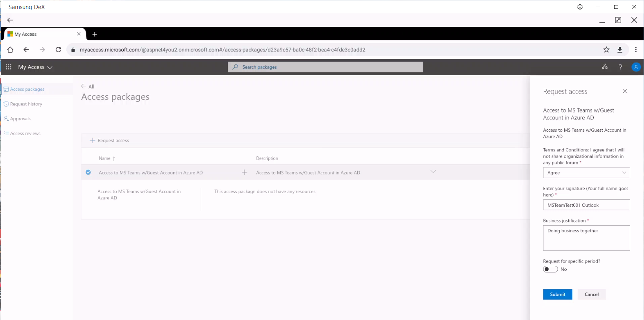The image size is (644, 320).
Task: Click the address bar URL
Action: 223,50
